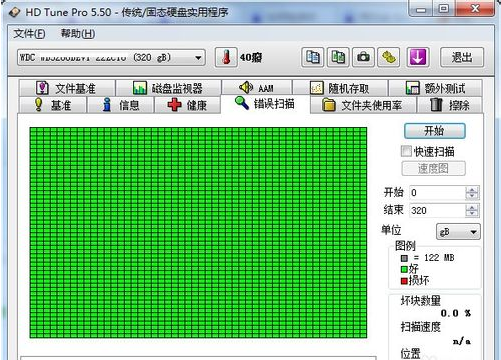
Task: Click the 结束 value field showing 320
Action: 437,210
